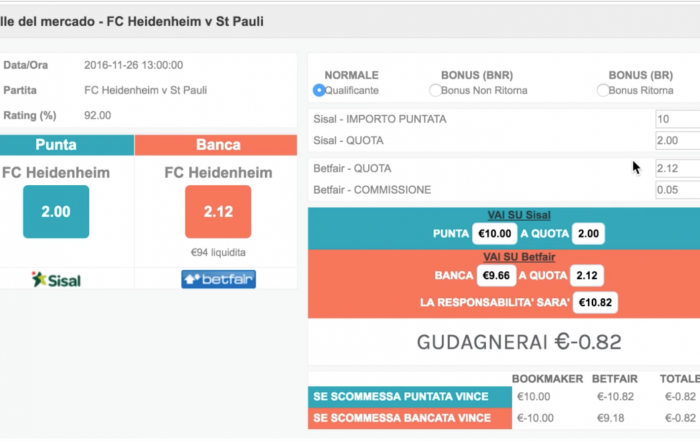This screenshot has height=441, width=700.
Task: Click the SE SCOMMESSA BANCATA VINCE row
Action: point(504,418)
